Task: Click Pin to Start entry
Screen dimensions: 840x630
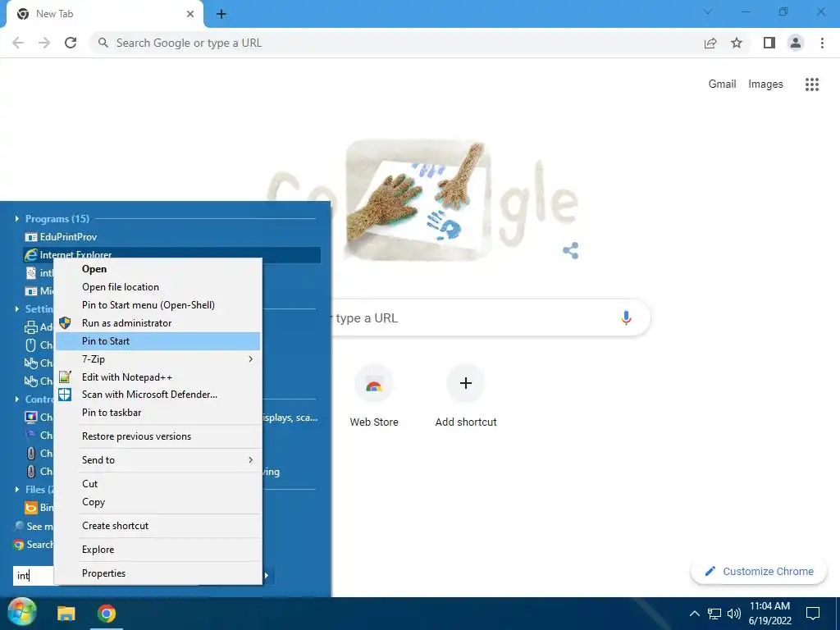Action: 158,341
